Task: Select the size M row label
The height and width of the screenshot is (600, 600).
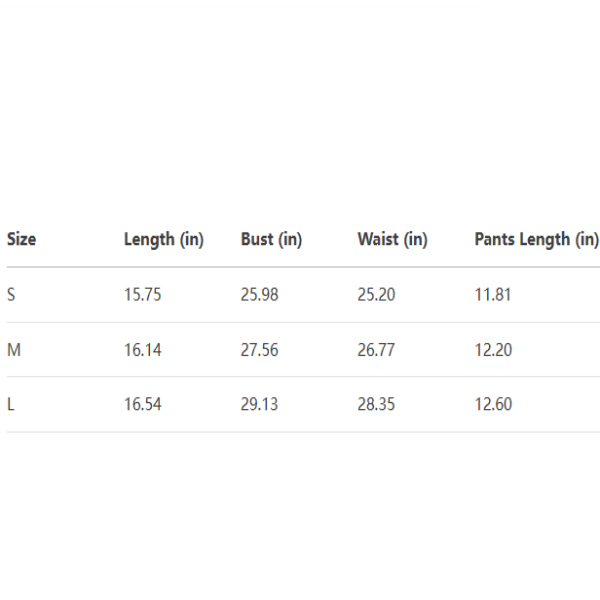Action: pos(13,350)
